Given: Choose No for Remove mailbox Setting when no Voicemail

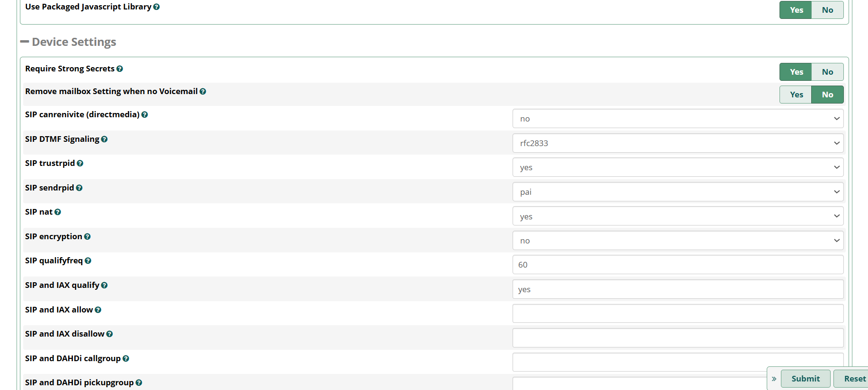Looking at the screenshot, I should [x=827, y=95].
